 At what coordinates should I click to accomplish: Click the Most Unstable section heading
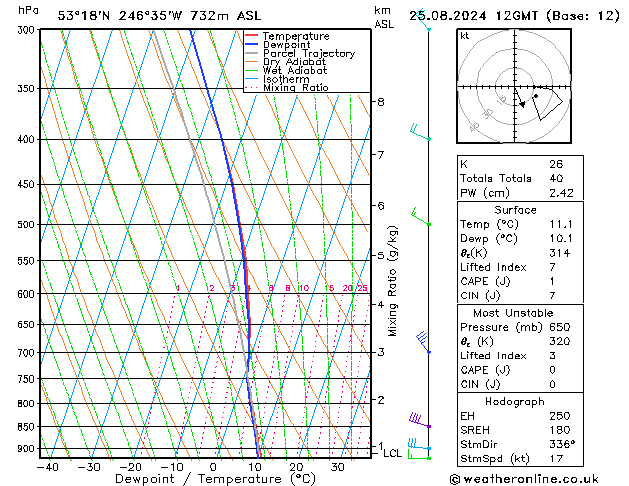[513, 313]
